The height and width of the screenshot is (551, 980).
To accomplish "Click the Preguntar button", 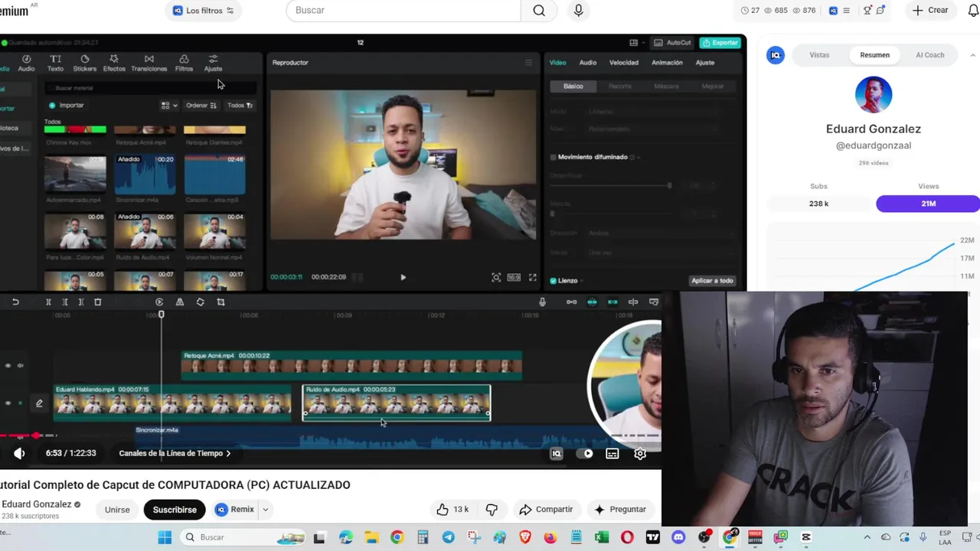I will coord(620,510).
